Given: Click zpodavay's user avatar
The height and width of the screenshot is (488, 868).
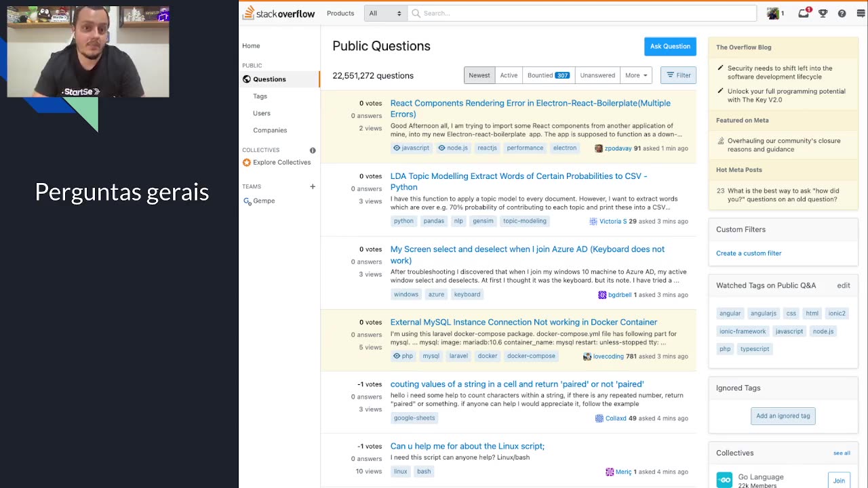Looking at the screenshot, I should [x=599, y=148].
